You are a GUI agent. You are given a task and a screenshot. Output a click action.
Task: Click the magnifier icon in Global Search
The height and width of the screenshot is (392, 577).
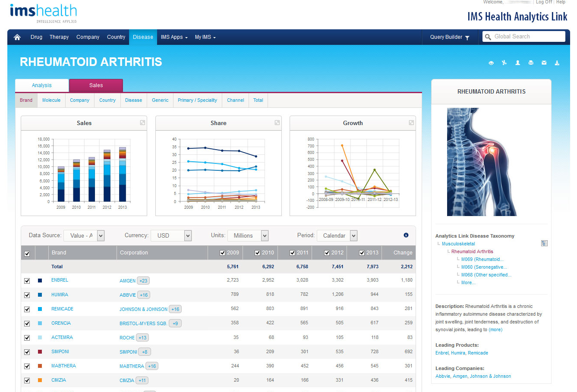tap(488, 37)
